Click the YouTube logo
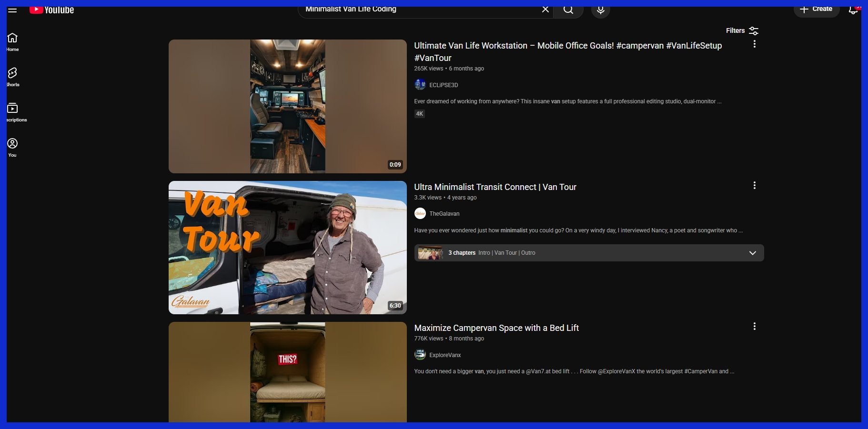The height and width of the screenshot is (429, 868). pyautogui.click(x=52, y=10)
